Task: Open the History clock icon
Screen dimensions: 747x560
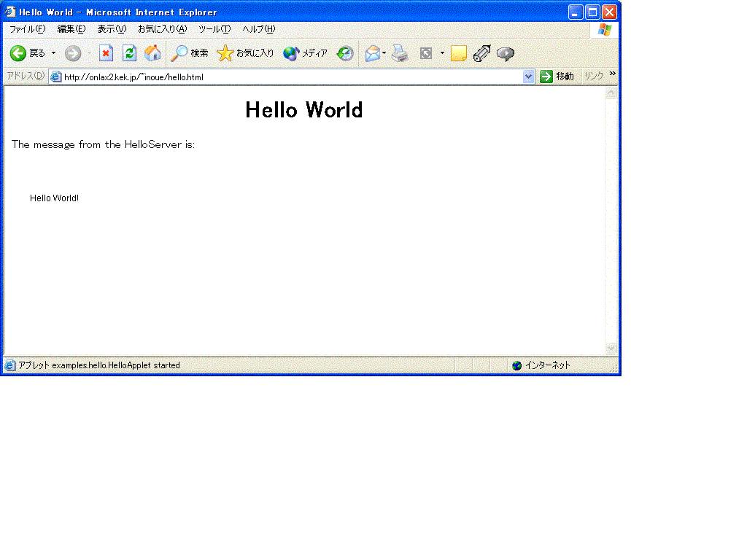Action: pos(345,53)
